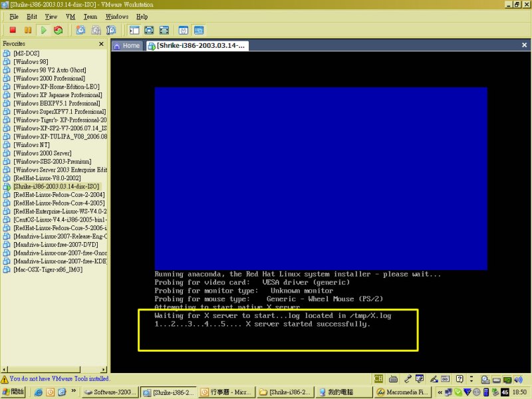Viewport: 532px width, 399px height.
Task: Click the Favorites horizontal scrollbar thumb
Action: click(44, 370)
